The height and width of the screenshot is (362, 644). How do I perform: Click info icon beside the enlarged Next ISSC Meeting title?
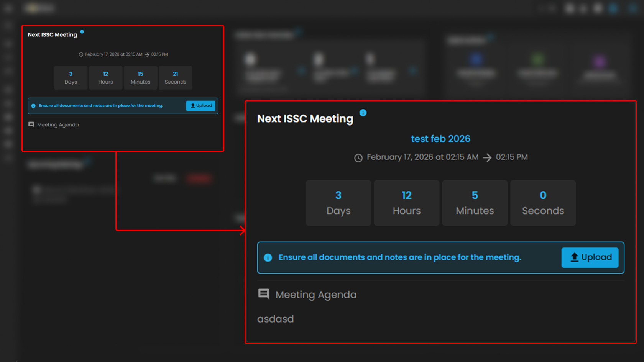pos(363,113)
